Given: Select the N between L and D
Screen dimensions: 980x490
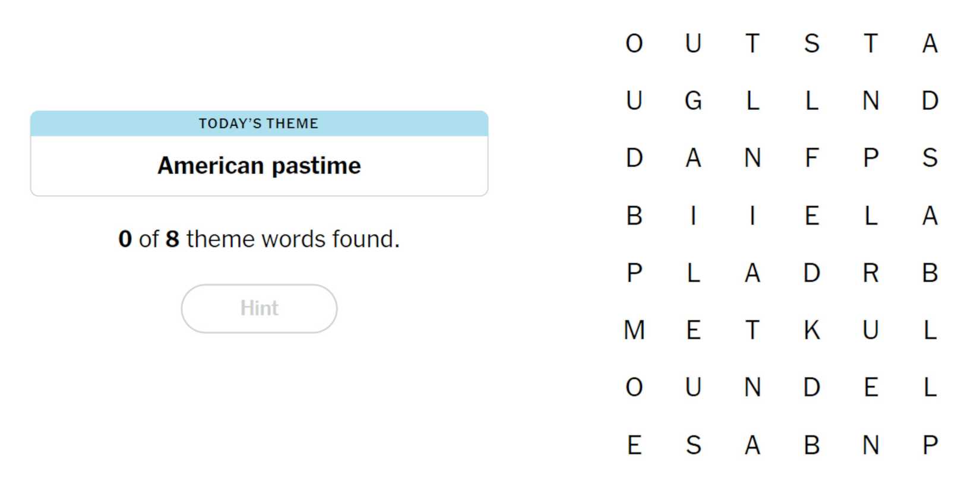Looking at the screenshot, I should 870,100.
